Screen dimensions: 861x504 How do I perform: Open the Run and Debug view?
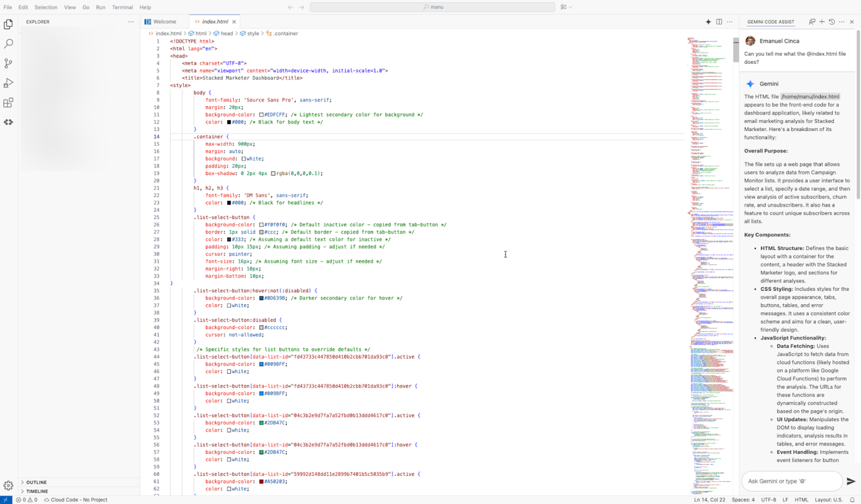pyautogui.click(x=8, y=83)
